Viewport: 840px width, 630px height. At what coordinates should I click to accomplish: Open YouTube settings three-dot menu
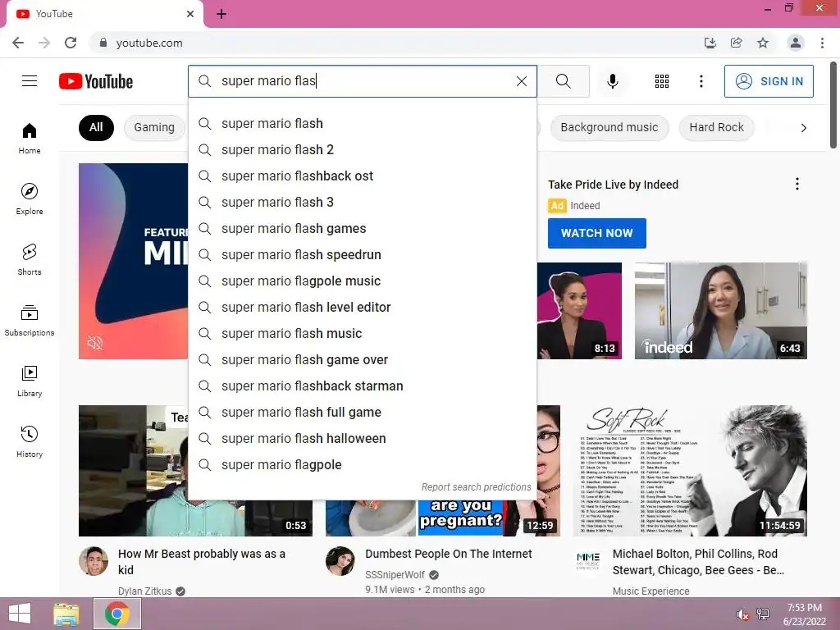point(701,81)
